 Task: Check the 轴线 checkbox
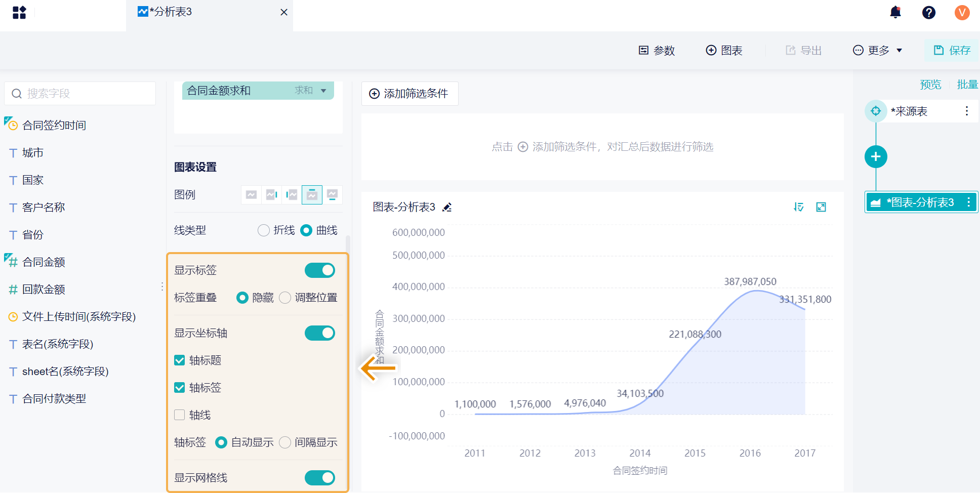coord(179,415)
